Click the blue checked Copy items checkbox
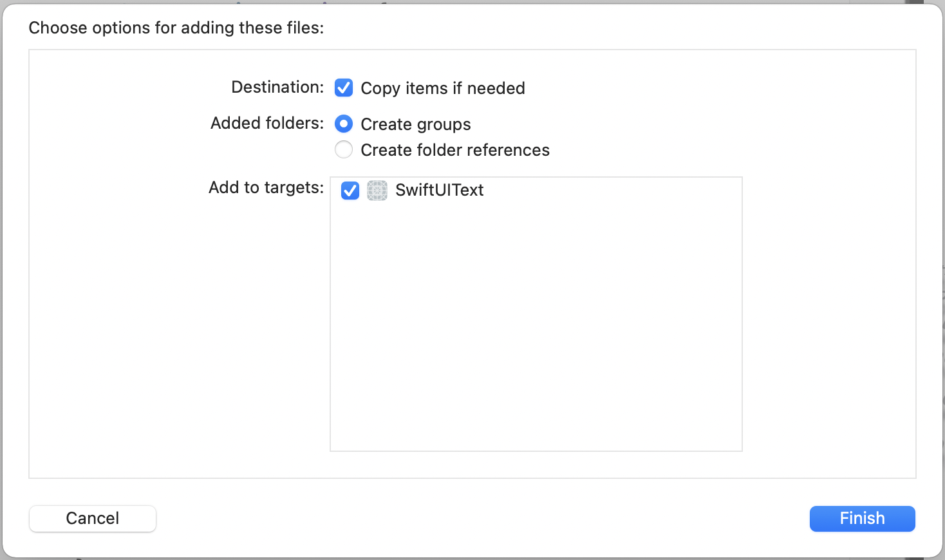Viewport: 945px width, 560px height. click(x=344, y=88)
